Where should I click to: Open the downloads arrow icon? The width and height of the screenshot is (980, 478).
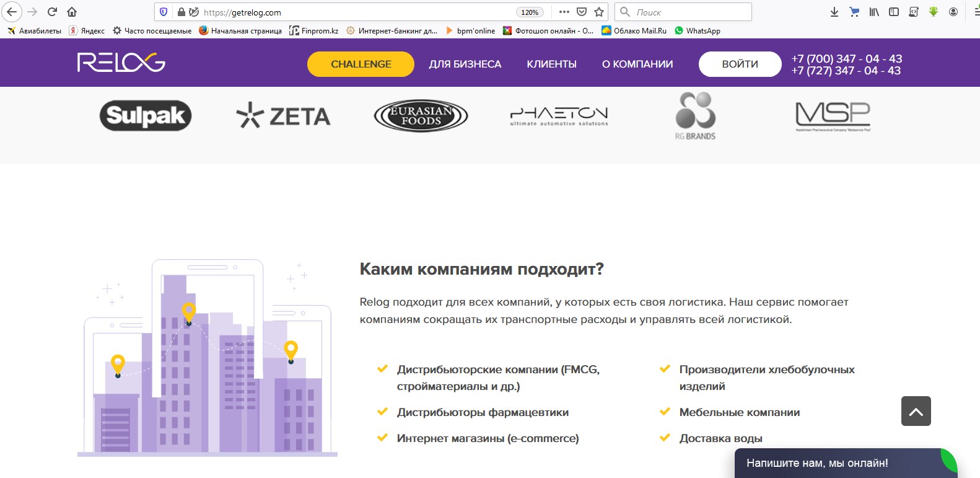(x=834, y=12)
